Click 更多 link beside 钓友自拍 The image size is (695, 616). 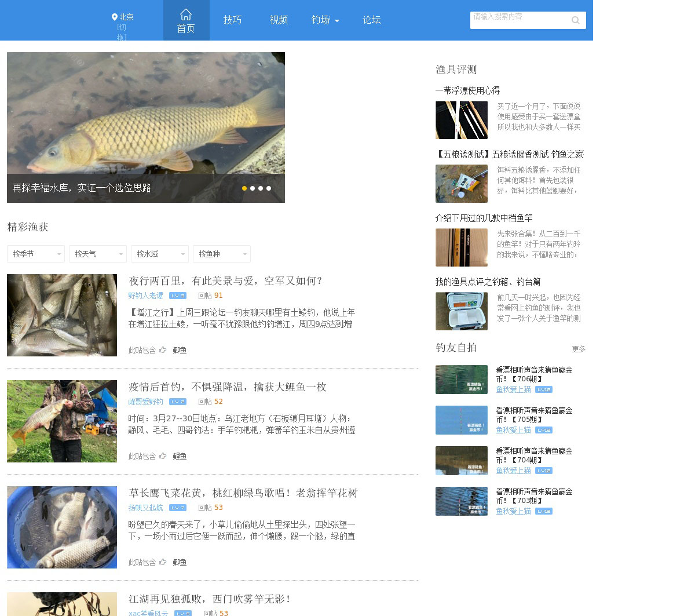pyautogui.click(x=578, y=349)
